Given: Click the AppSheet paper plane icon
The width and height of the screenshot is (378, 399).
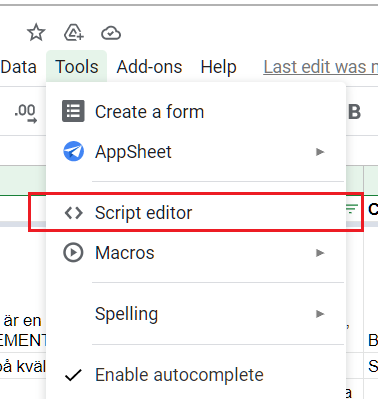Looking at the screenshot, I should coord(74,151).
